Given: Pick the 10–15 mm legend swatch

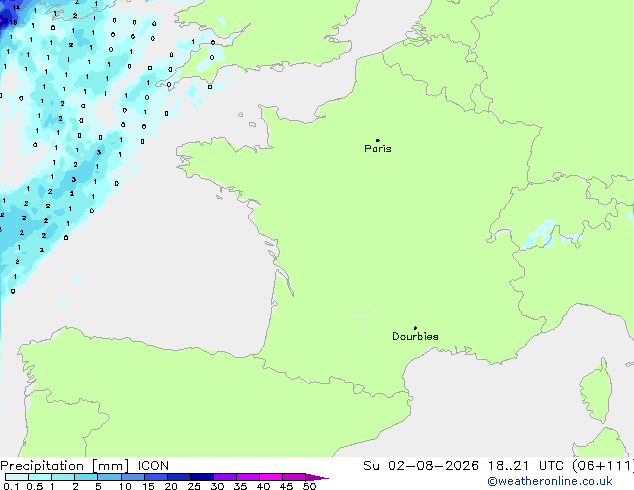Looking at the screenshot, I should 133,477.
